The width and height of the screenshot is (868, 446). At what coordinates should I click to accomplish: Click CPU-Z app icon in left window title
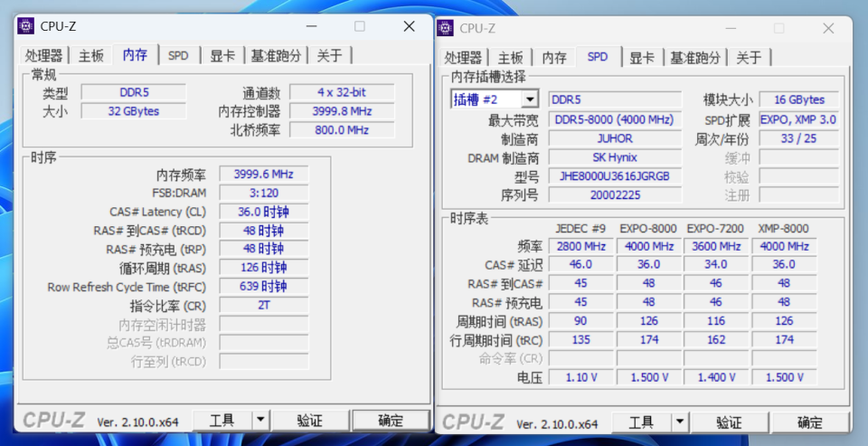click(26, 26)
